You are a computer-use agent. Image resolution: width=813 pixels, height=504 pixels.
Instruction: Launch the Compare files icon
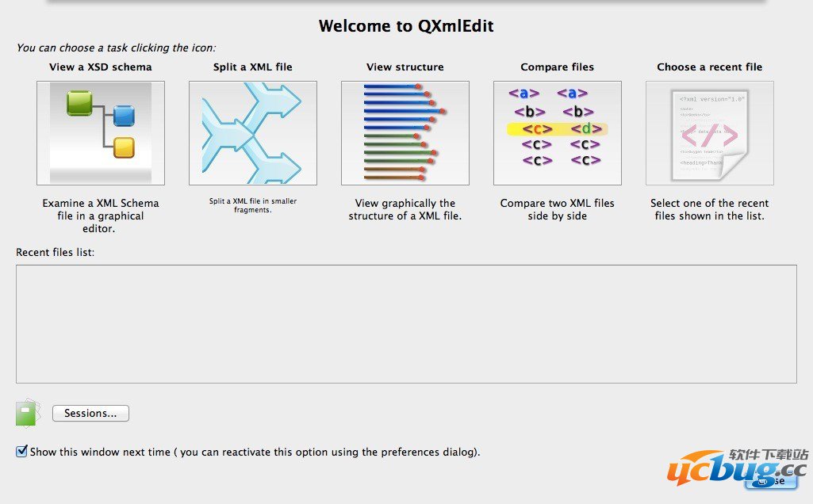pyautogui.click(x=558, y=133)
